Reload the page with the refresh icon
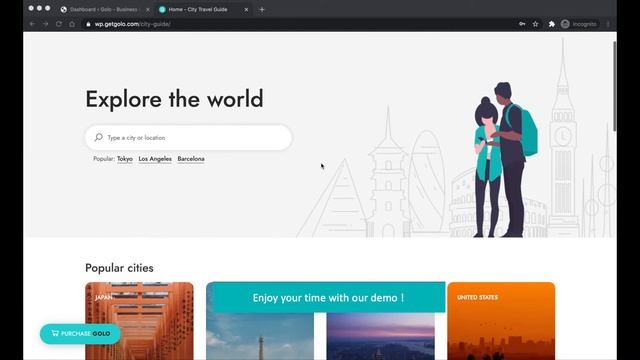 [x=59, y=24]
